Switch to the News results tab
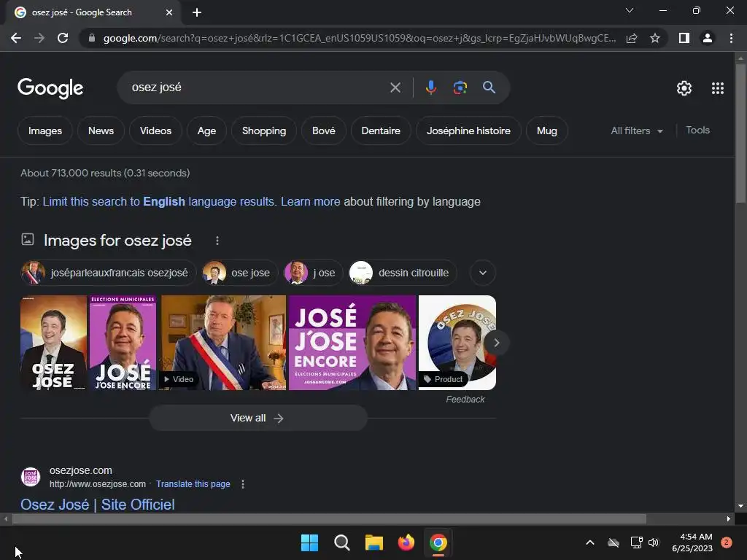 pos(101,131)
